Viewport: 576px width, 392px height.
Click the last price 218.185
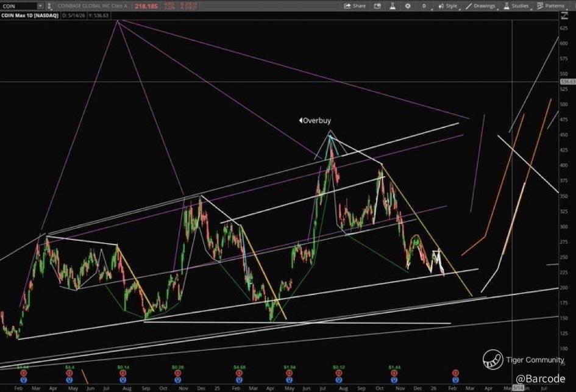146,6
